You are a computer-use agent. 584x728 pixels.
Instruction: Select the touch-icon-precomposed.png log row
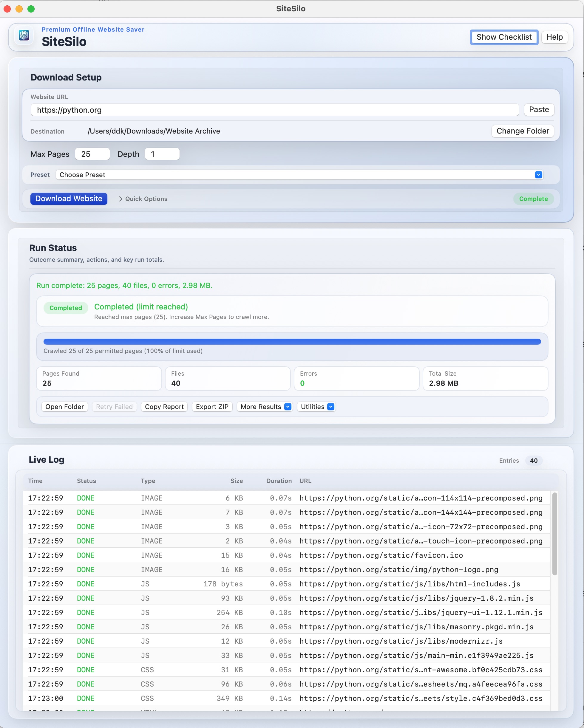(x=286, y=541)
